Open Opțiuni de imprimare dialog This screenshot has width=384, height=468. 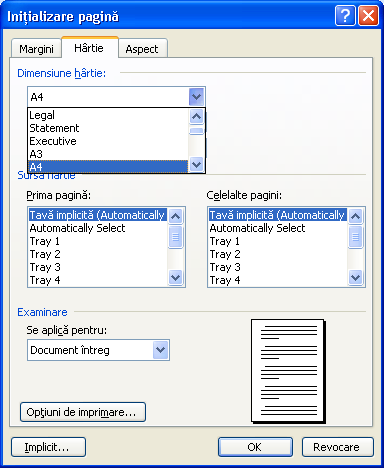coord(82,412)
